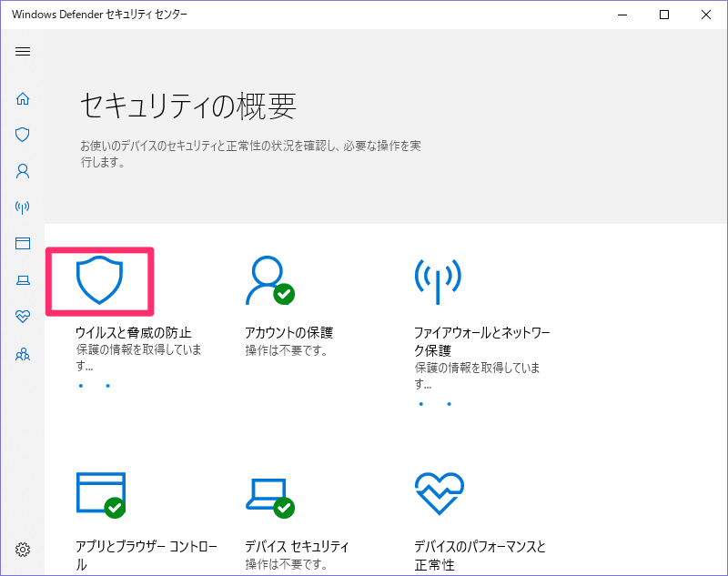
Task: Click the large heart performance icon
Action: coord(440,494)
